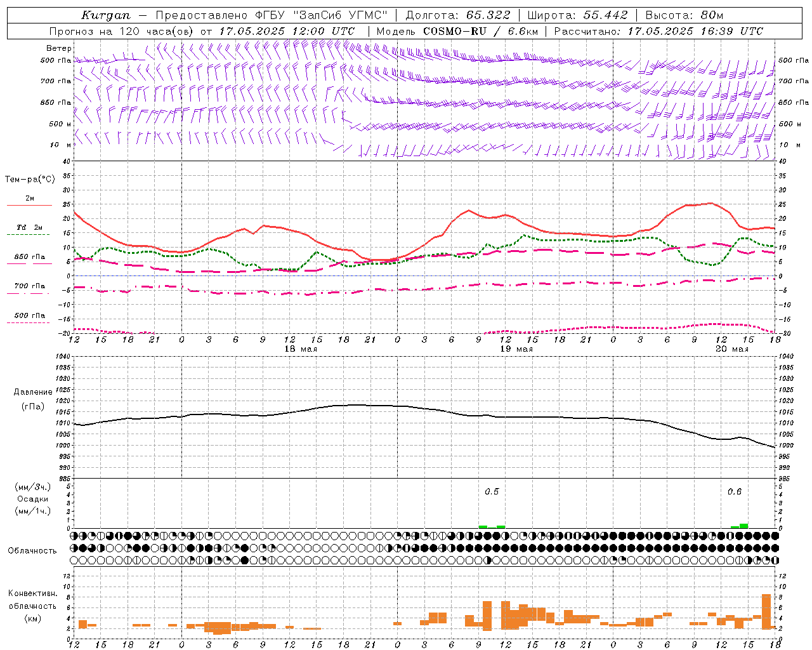Viewport: 812px width, 650px height.
Task: Click the 0.5 precipitation amount value
Action: pos(492,492)
